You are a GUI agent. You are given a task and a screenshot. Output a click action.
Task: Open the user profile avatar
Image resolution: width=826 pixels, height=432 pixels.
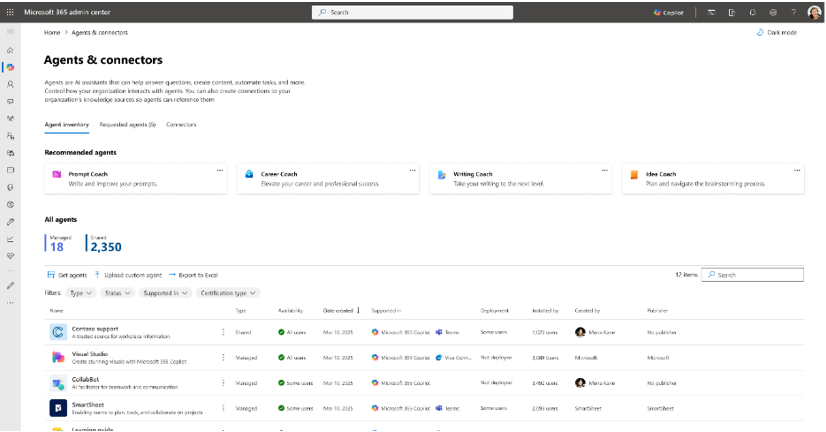[x=814, y=12]
